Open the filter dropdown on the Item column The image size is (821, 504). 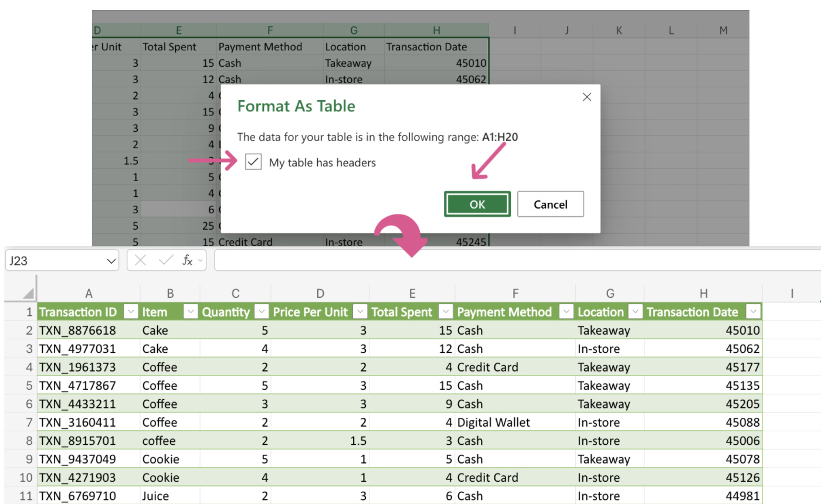(191, 312)
